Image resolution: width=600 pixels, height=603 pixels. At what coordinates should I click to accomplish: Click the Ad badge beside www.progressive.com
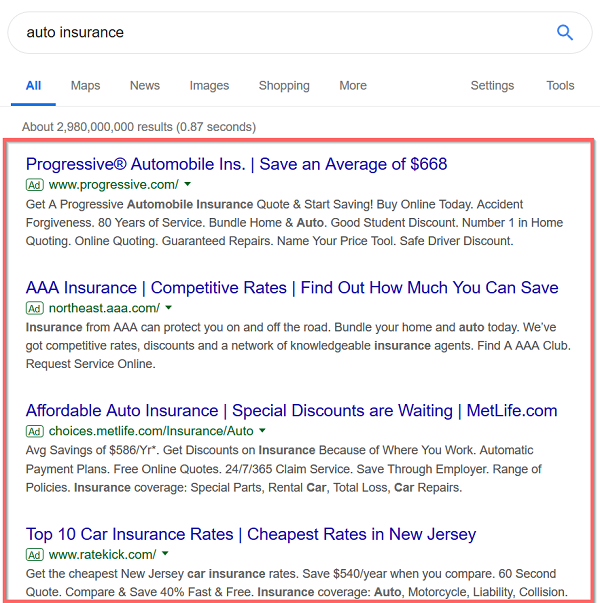35,185
